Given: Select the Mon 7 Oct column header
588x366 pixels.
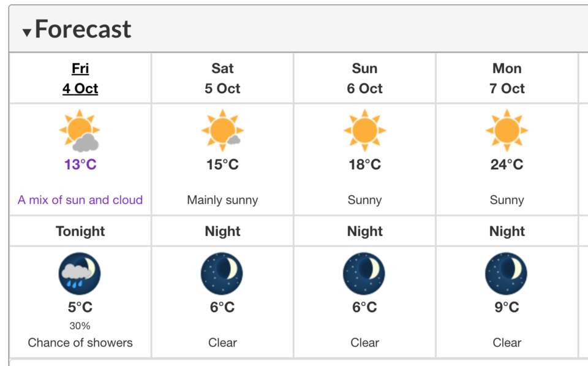Looking at the screenshot, I should point(507,78).
